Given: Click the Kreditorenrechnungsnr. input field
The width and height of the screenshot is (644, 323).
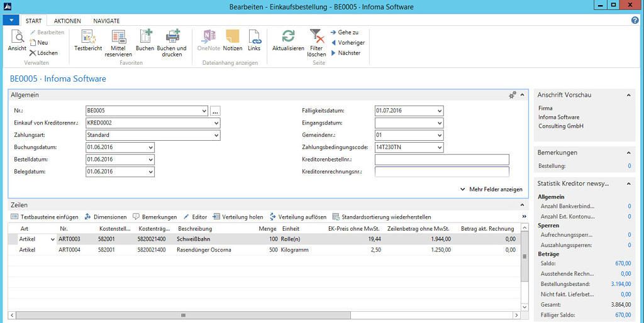Looking at the screenshot, I should tap(442, 172).
